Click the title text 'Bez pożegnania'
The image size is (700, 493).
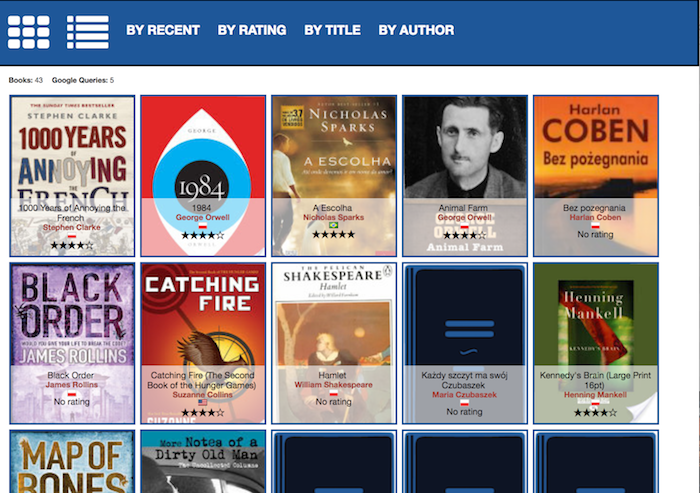coord(594,208)
